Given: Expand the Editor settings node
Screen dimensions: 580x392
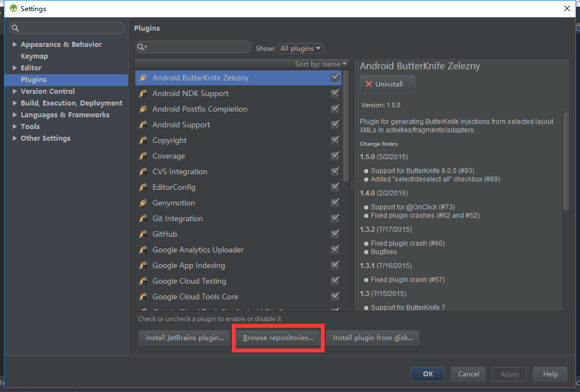Looking at the screenshot, I should coord(15,68).
